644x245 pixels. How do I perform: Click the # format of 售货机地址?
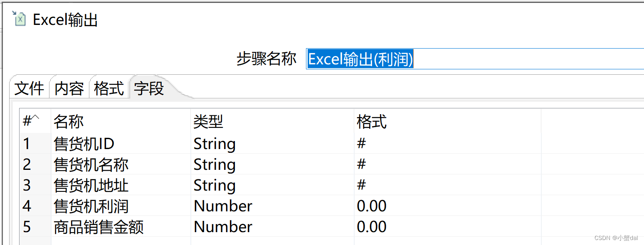click(x=447, y=185)
